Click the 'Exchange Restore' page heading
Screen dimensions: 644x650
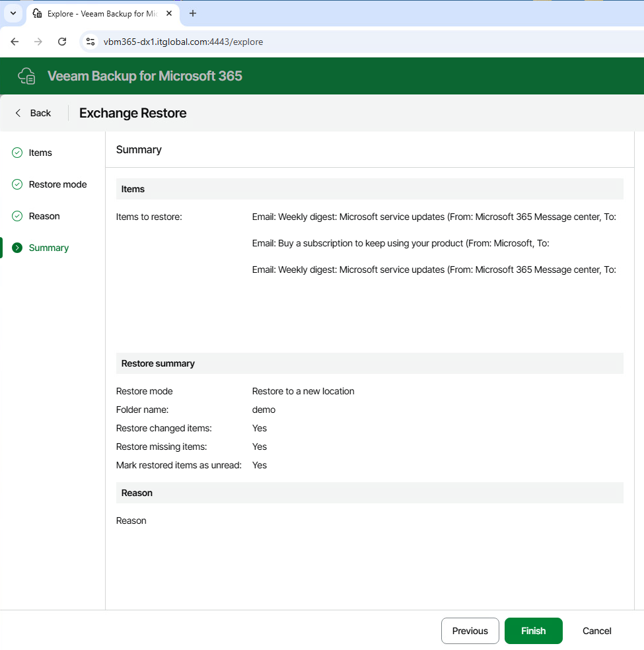tap(133, 113)
